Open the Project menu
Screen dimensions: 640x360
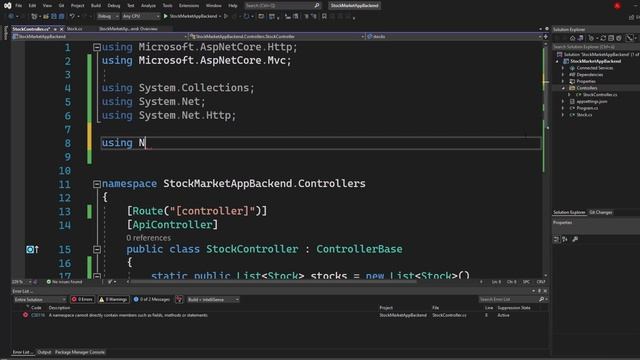point(77,6)
